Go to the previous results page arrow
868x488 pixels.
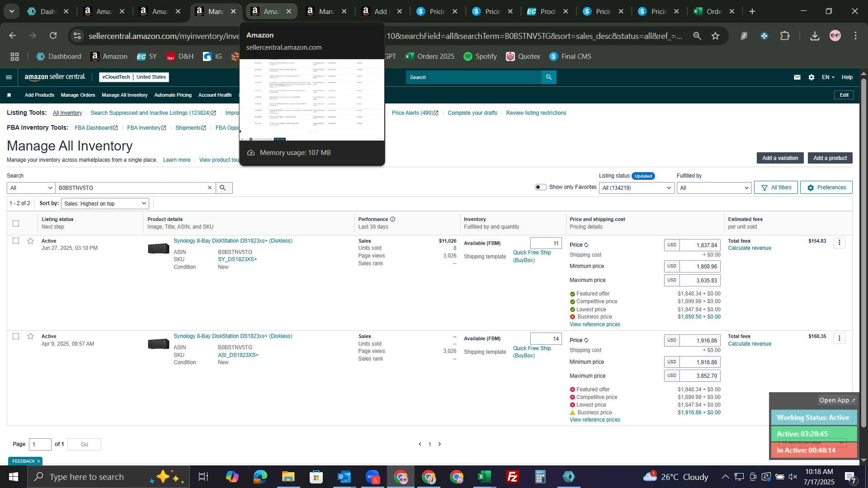[x=420, y=444]
